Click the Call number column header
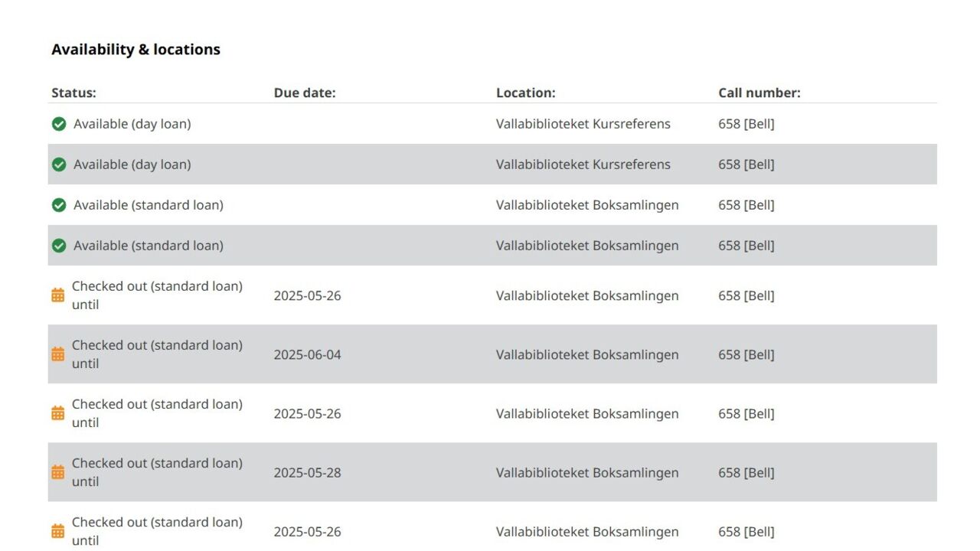Viewport: 980px width, 551px height. [x=759, y=93]
